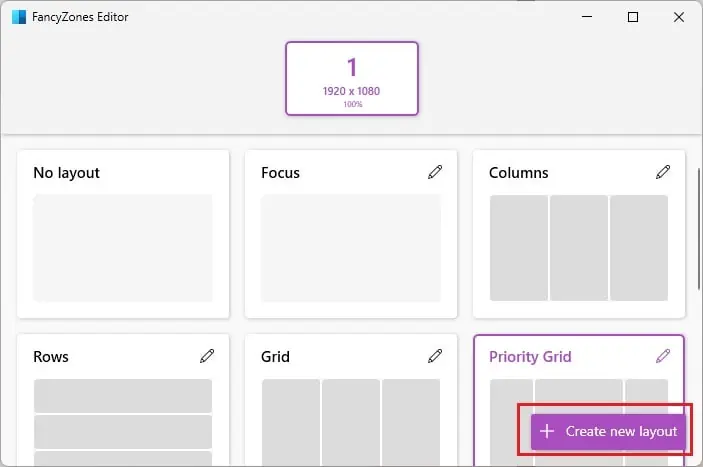Select the Focus layout preview

(x=351, y=248)
